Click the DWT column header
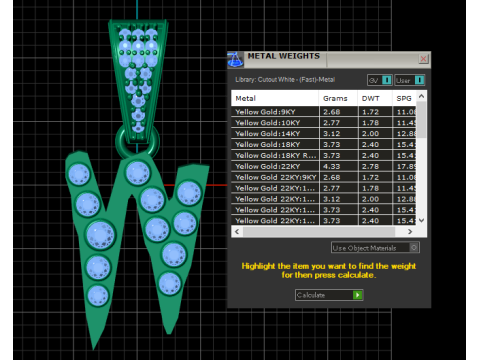 point(375,98)
